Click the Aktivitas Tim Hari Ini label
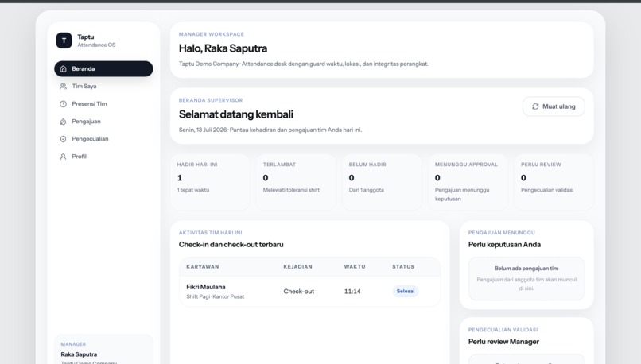 210,232
